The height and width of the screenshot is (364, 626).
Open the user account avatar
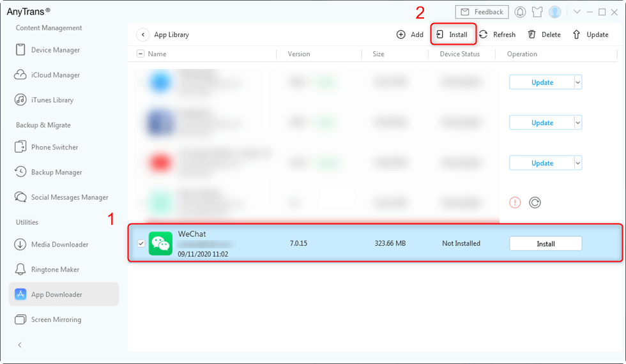tap(555, 12)
